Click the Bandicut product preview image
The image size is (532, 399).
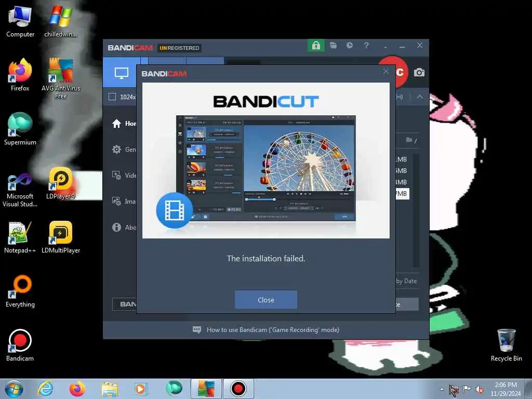coord(265,168)
